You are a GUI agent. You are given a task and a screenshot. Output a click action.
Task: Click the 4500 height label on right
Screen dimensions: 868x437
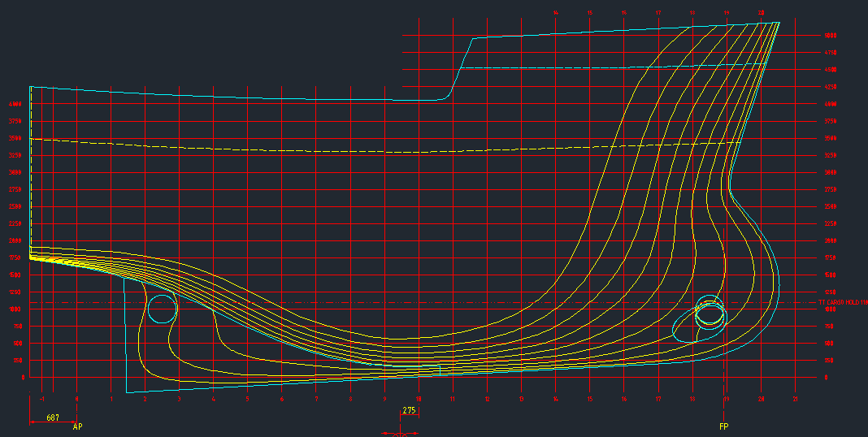(831, 70)
